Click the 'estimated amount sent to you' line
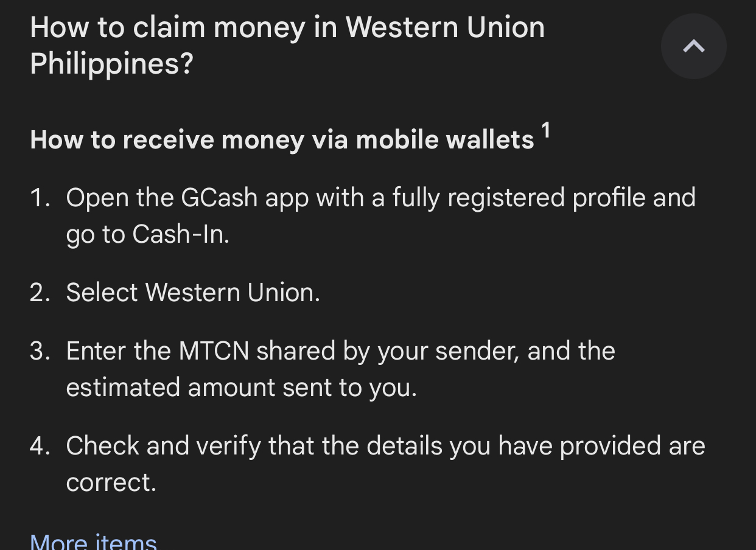 click(x=241, y=388)
